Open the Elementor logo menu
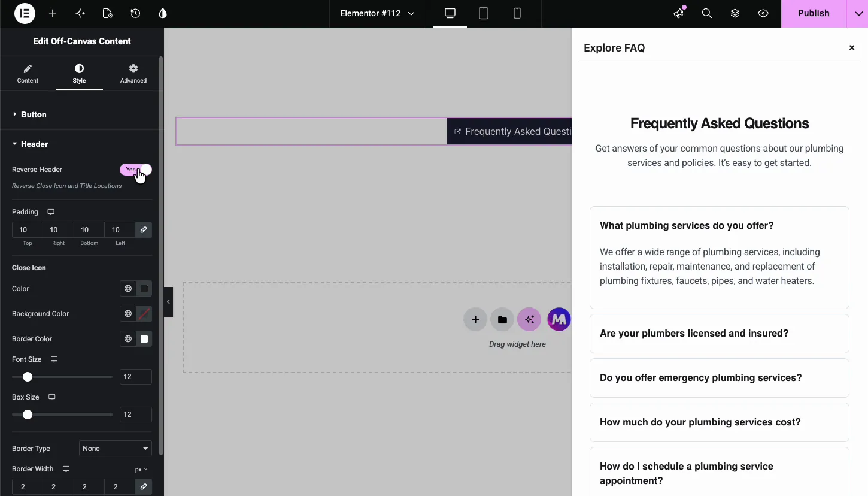Viewport: 868px width, 496px height. (x=25, y=13)
